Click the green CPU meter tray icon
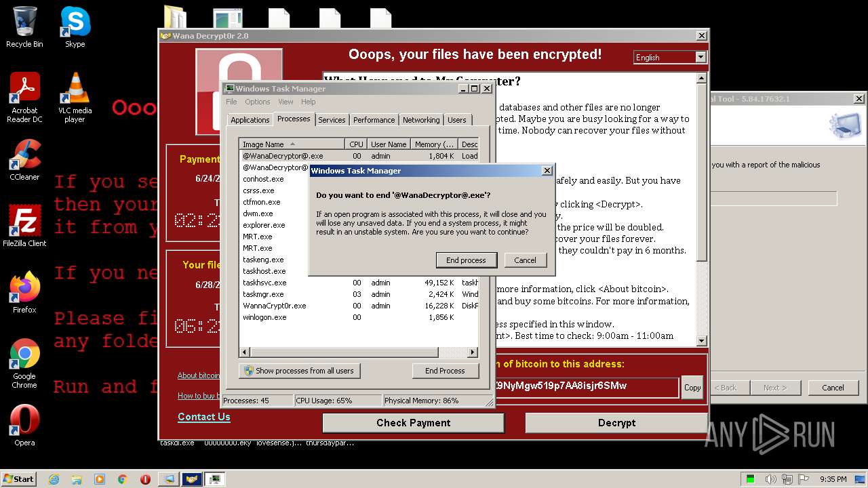Viewport: 868px width, 488px height. [x=751, y=479]
